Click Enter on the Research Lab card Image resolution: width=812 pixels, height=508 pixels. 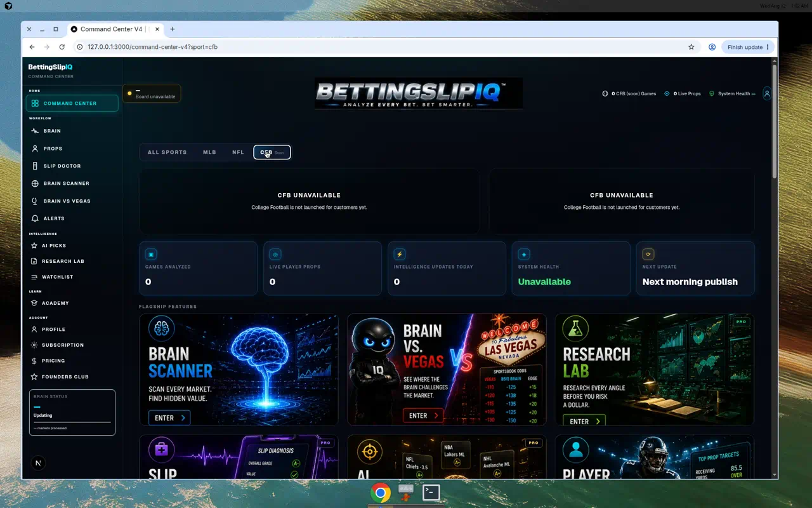click(584, 421)
